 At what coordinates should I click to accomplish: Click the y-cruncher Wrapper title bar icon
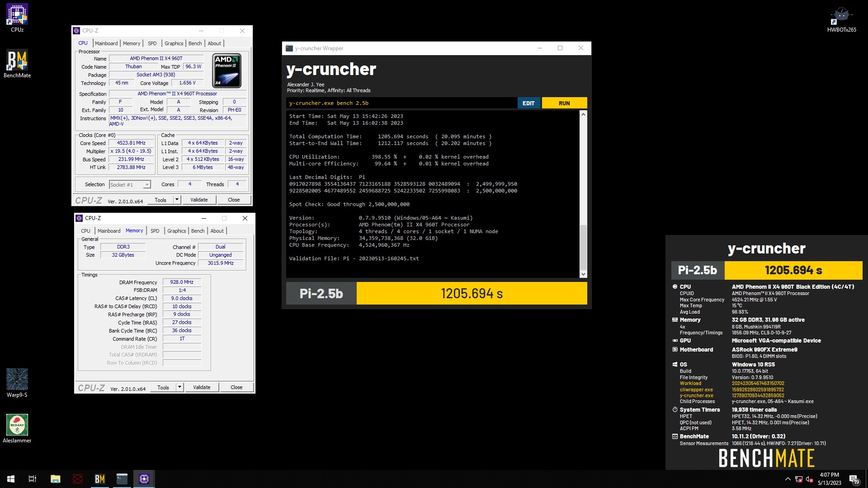point(289,48)
